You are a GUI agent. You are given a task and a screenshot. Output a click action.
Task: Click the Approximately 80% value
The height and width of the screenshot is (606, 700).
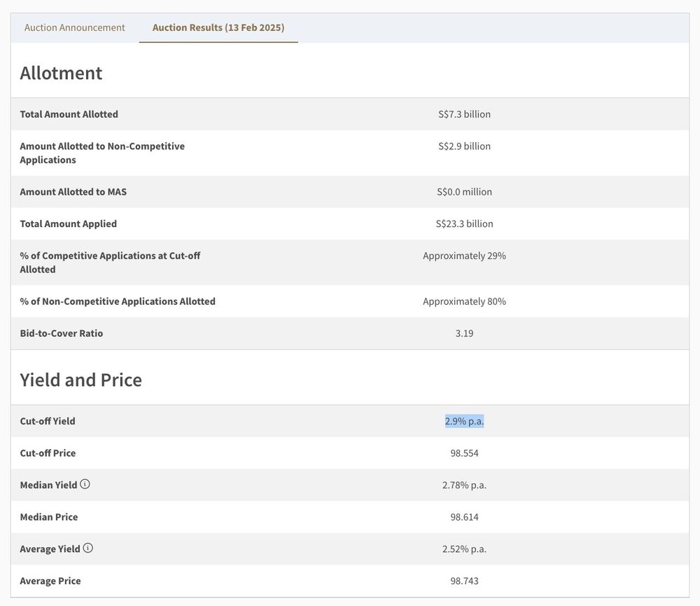tap(464, 301)
